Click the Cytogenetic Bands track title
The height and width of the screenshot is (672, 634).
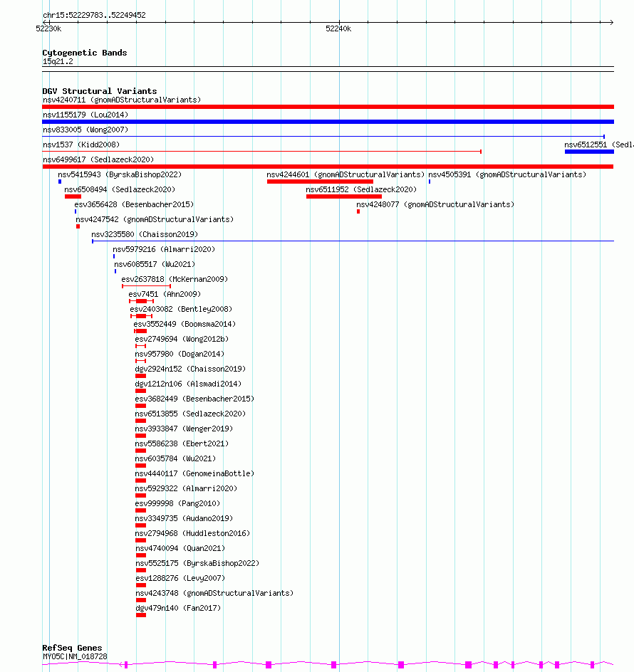click(x=85, y=53)
